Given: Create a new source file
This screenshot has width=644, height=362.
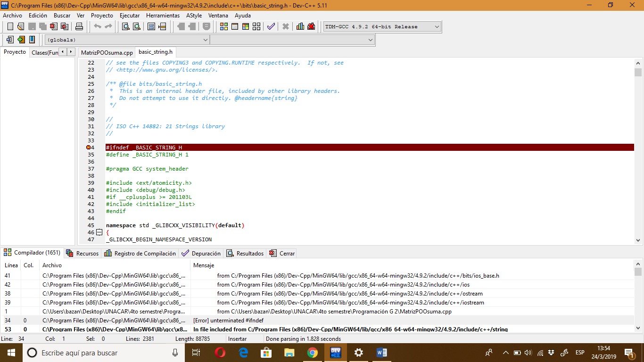Looking at the screenshot, I should click(10, 26).
